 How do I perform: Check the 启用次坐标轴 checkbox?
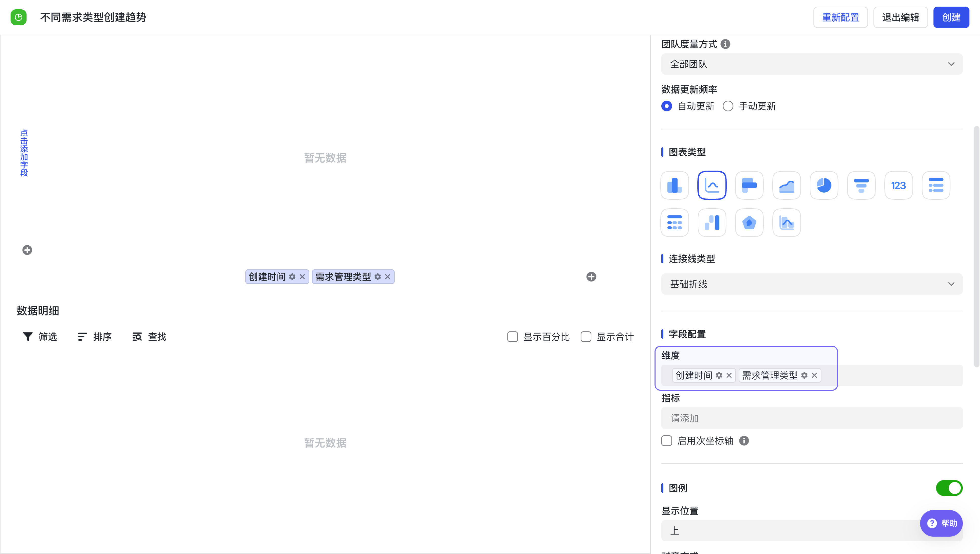pyautogui.click(x=666, y=441)
